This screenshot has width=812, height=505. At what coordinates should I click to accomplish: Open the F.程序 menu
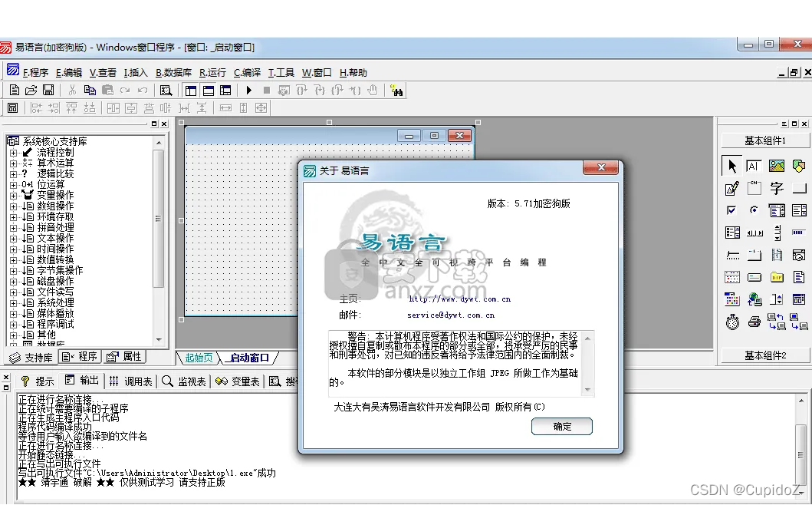tap(35, 73)
